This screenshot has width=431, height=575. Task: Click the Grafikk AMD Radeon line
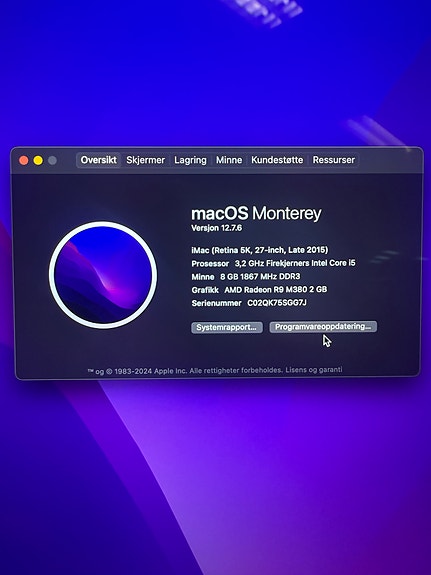click(x=259, y=290)
